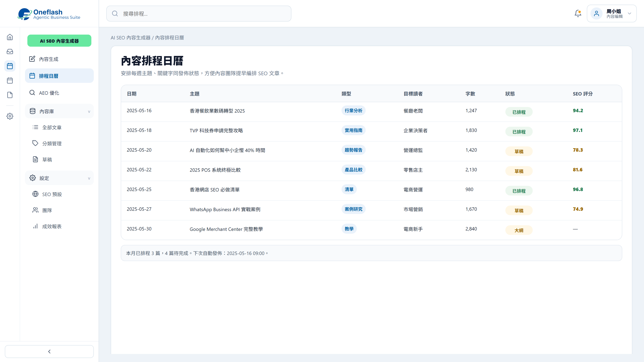644x362 pixels.
Task: Click the SEO 評分 column header
Action: click(x=583, y=94)
